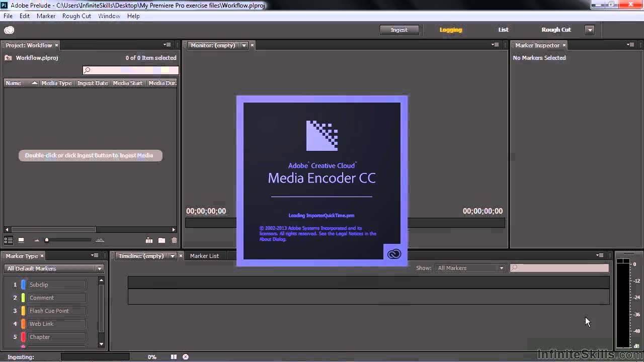
Task: Switch Project panel to thumbnail view
Action: click(21, 240)
